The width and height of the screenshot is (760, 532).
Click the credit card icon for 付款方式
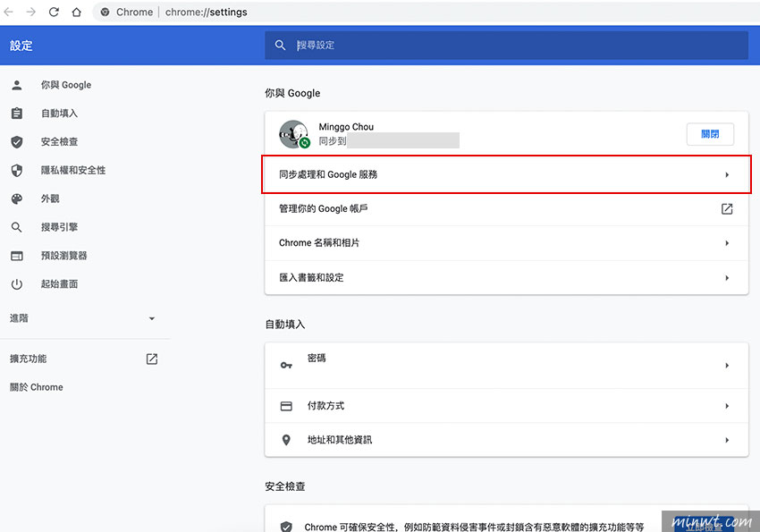coord(286,406)
